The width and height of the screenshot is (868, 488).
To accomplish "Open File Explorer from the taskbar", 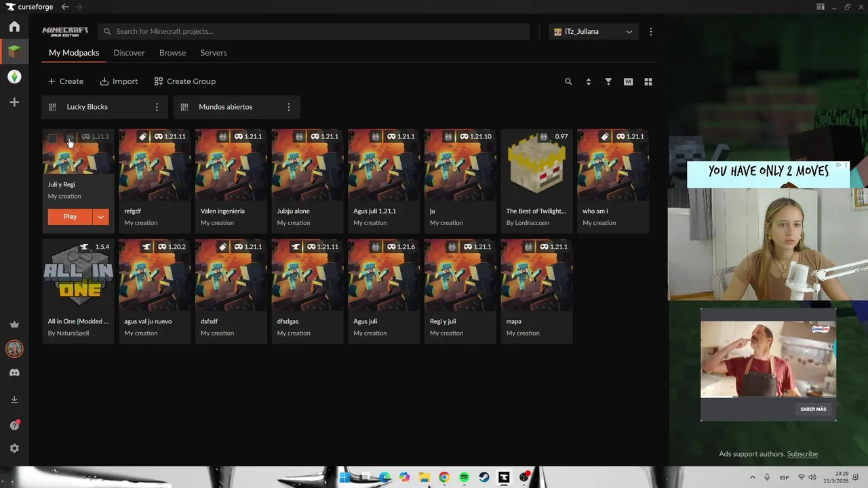I will (x=425, y=477).
